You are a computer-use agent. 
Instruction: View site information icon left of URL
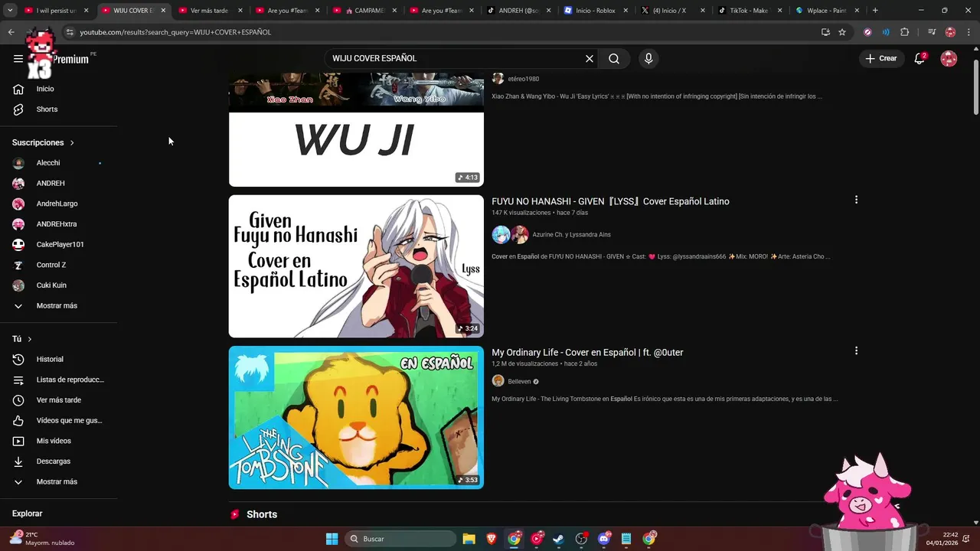(x=70, y=32)
